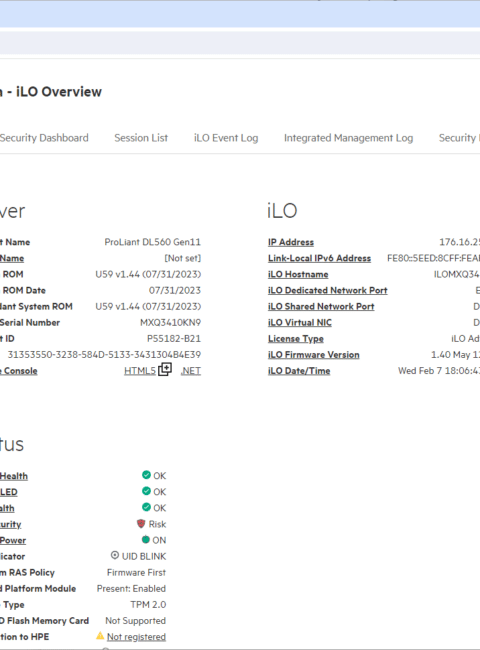Select product ID P55182-B21
The height and width of the screenshot is (650, 480).
(174, 339)
